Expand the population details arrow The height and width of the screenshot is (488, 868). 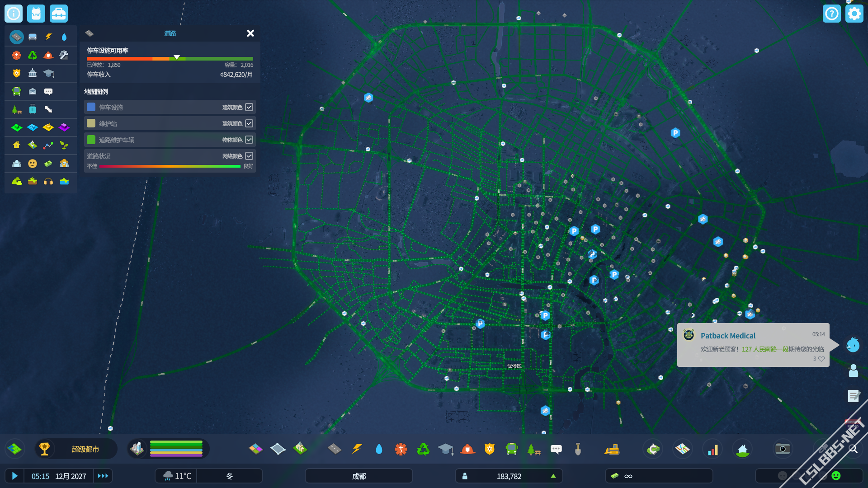pyautogui.click(x=553, y=476)
